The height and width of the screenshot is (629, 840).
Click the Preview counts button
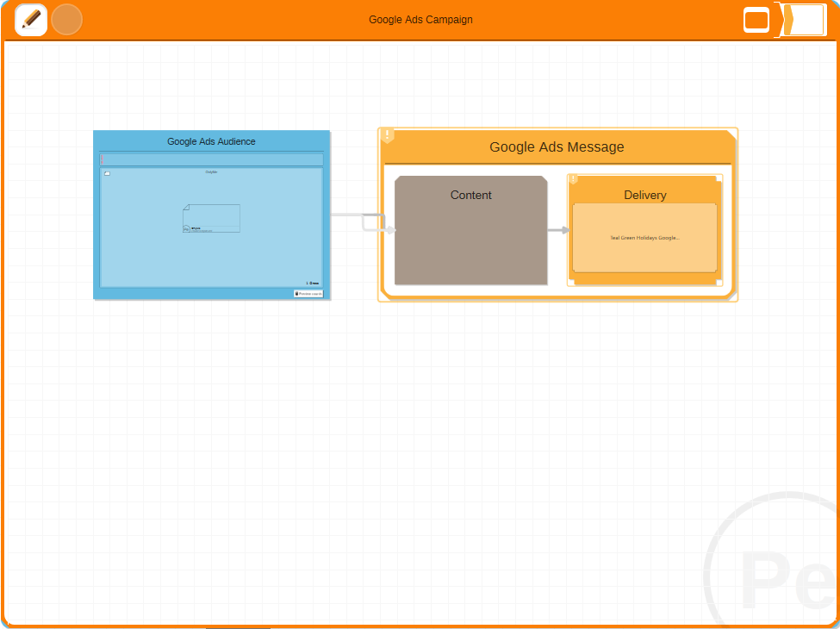coord(308,294)
